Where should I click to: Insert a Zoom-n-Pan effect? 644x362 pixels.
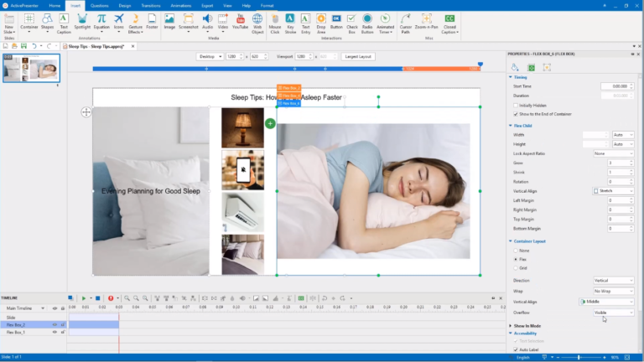426,21
